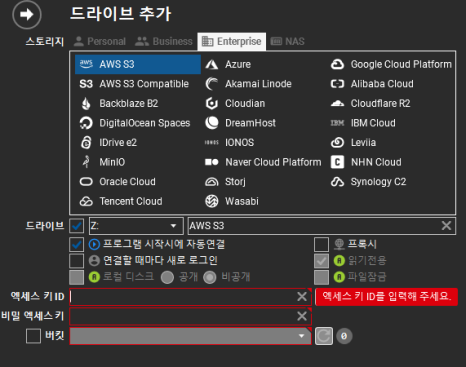Viewport: 466px width, 367px height.
Task: Select the 비공개 radio button
Action: 210,277
